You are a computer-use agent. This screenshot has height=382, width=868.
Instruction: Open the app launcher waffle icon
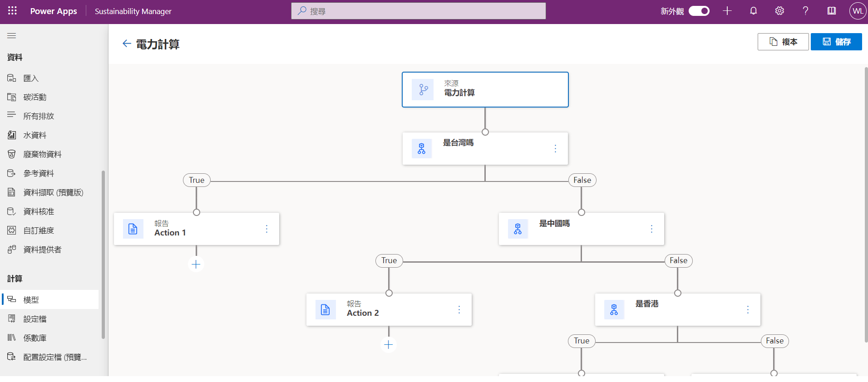[12, 11]
